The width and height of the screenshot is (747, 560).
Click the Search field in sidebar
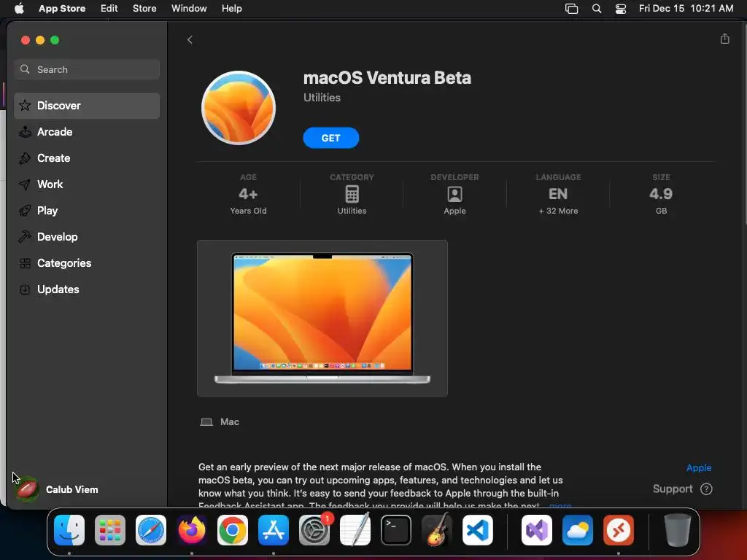[87, 69]
